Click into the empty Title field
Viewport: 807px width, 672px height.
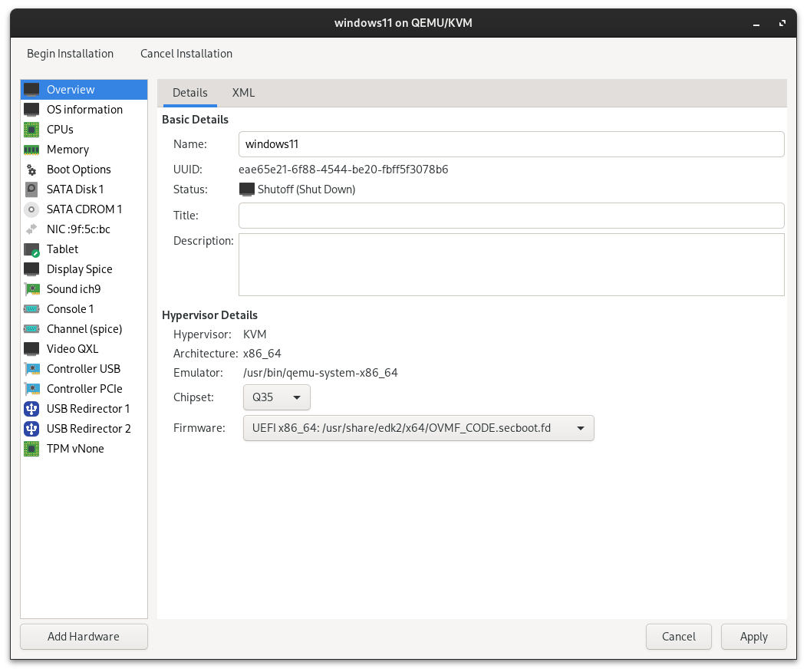coord(511,216)
